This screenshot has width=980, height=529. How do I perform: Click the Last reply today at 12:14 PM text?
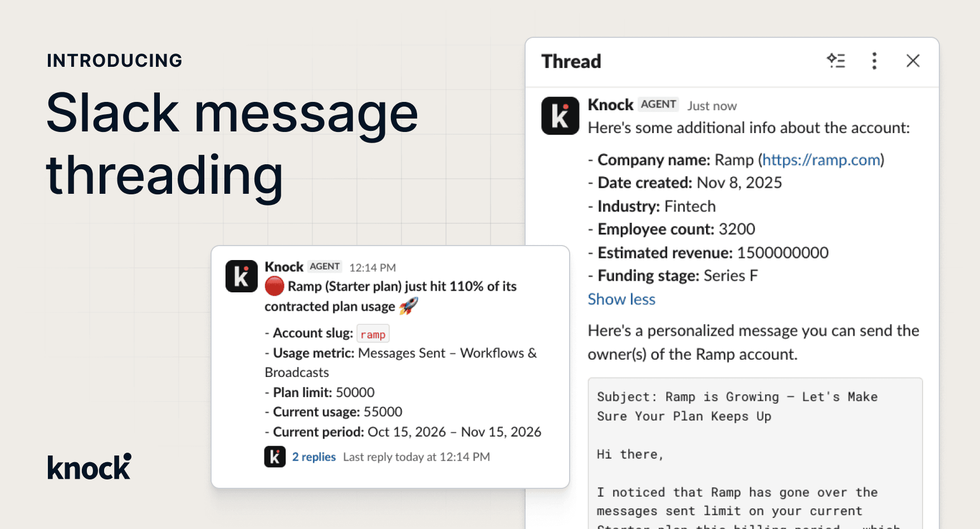coord(416,457)
